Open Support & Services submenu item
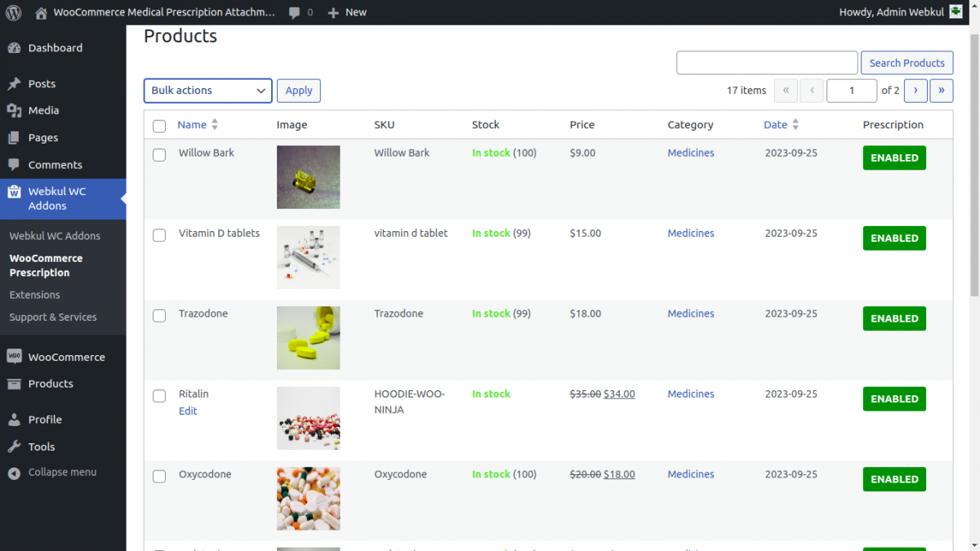 53,317
